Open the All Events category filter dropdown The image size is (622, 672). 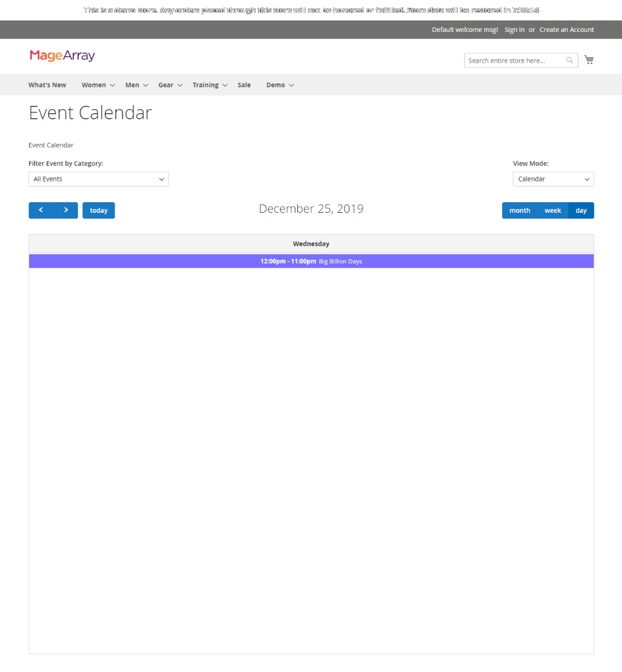tap(99, 179)
